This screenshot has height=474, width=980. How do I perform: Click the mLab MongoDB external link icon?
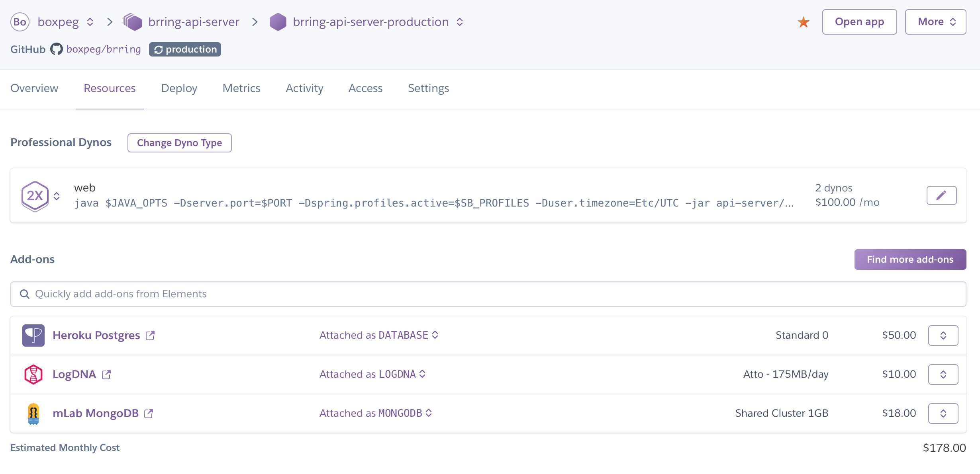148,413
